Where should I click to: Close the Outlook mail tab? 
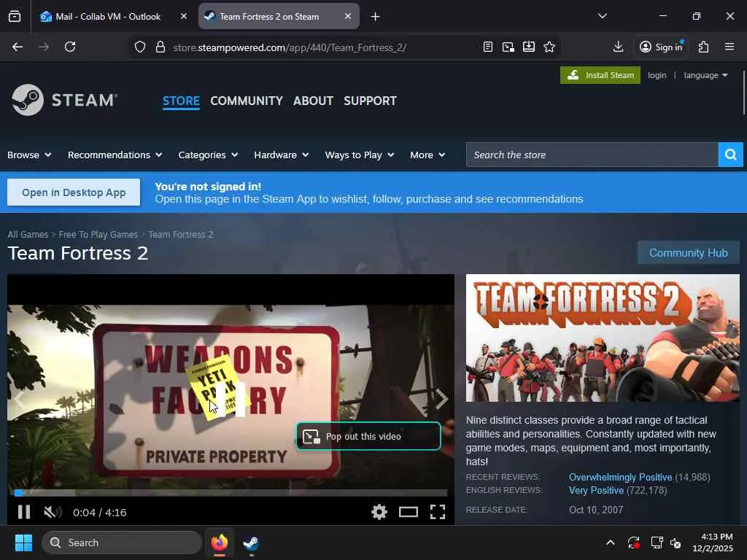tap(184, 16)
